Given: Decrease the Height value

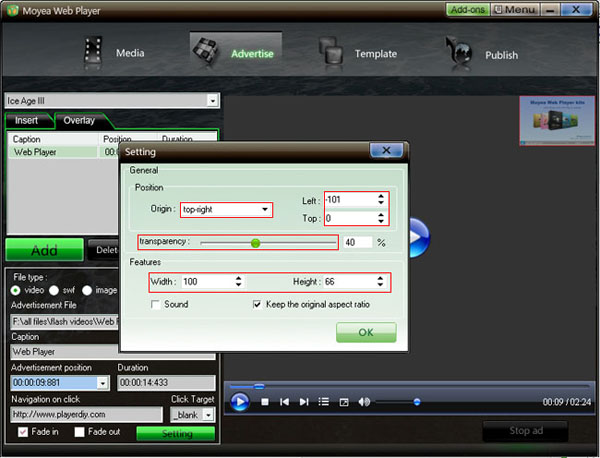Looking at the screenshot, I should [x=380, y=285].
